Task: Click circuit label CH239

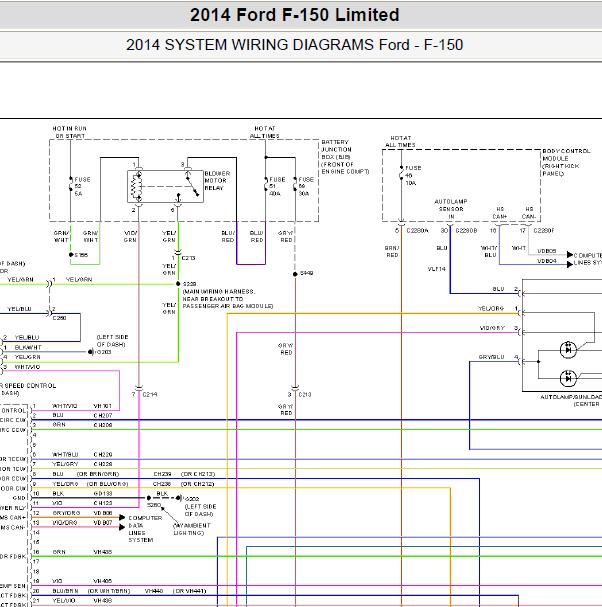Action: (x=162, y=474)
